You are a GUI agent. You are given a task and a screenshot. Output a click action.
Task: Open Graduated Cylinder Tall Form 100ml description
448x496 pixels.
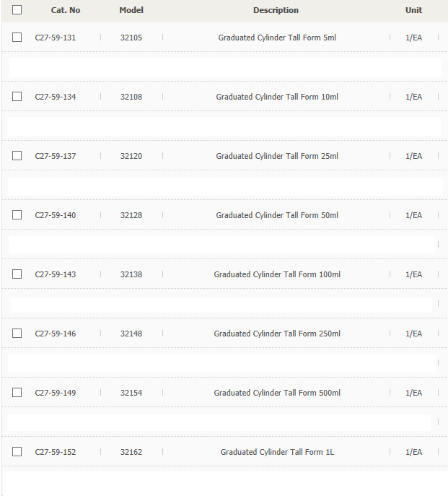point(277,274)
